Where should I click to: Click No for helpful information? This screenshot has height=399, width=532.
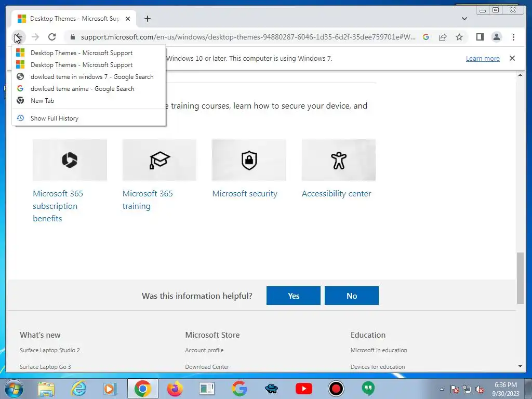[352, 296]
